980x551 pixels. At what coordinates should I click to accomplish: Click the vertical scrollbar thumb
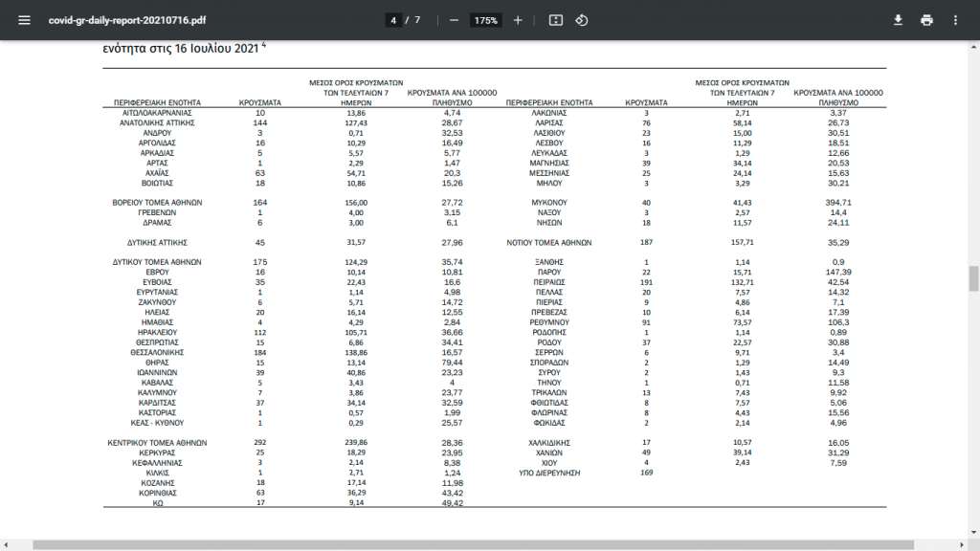tap(973, 278)
